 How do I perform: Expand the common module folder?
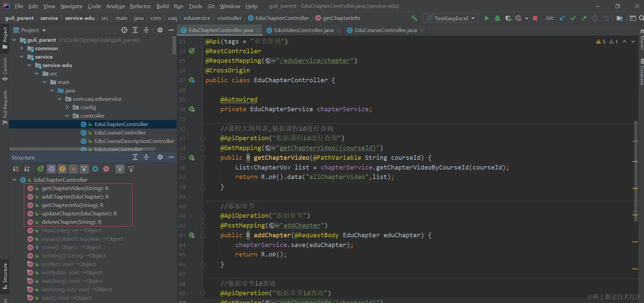pyautogui.click(x=22, y=48)
